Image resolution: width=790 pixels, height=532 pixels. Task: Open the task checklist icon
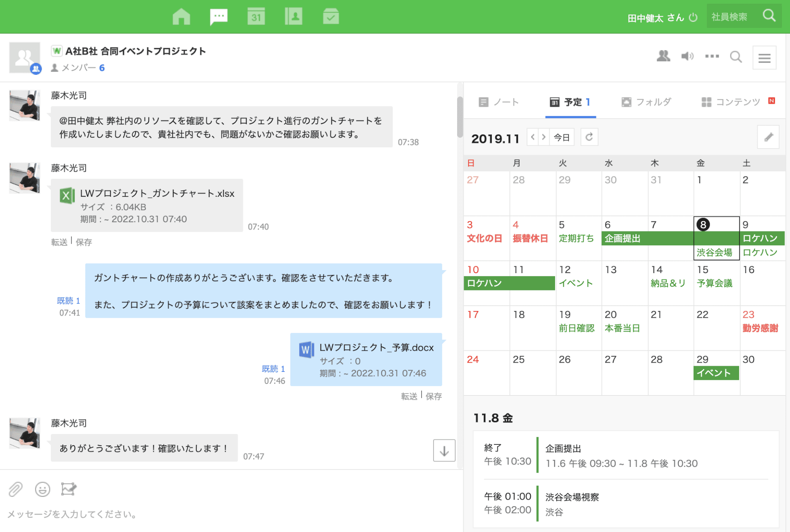tap(331, 17)
